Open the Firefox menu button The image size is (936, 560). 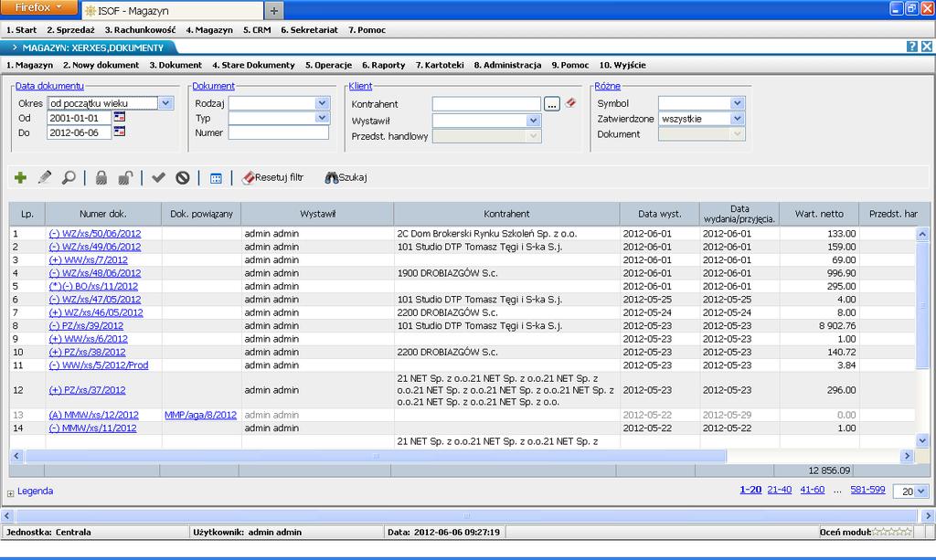pos(38,7)
